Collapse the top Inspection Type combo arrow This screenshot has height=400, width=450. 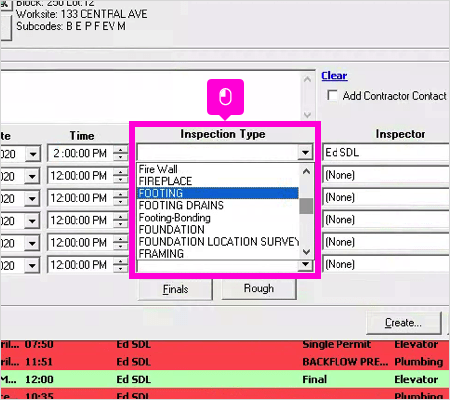pos(305,153)
